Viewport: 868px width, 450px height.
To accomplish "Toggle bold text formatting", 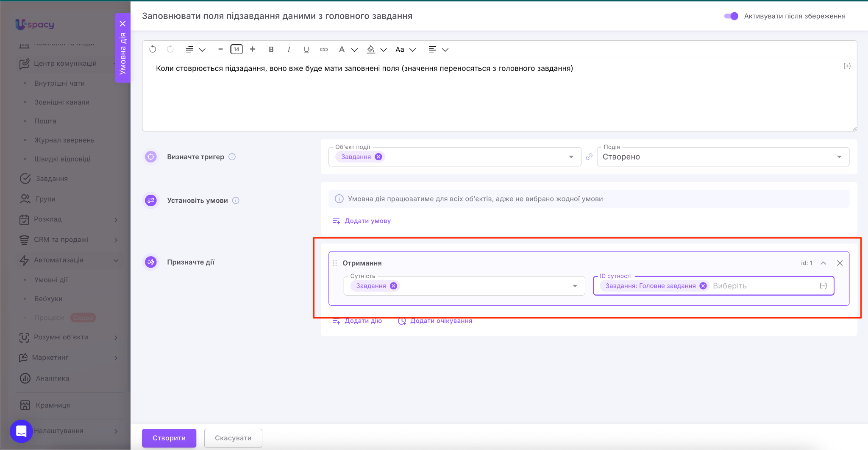I will pyautogui.click(x=271, y=49).
